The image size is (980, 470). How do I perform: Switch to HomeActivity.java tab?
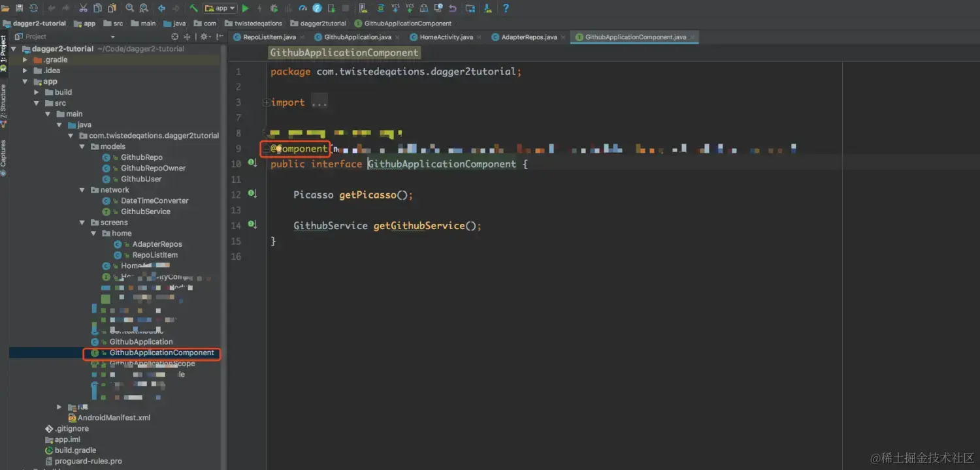pos(446,37)
